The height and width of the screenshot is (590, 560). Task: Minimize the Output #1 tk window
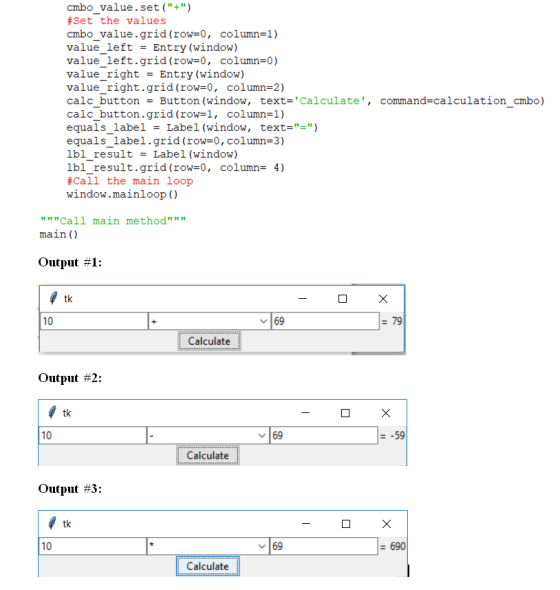point(303,299)
